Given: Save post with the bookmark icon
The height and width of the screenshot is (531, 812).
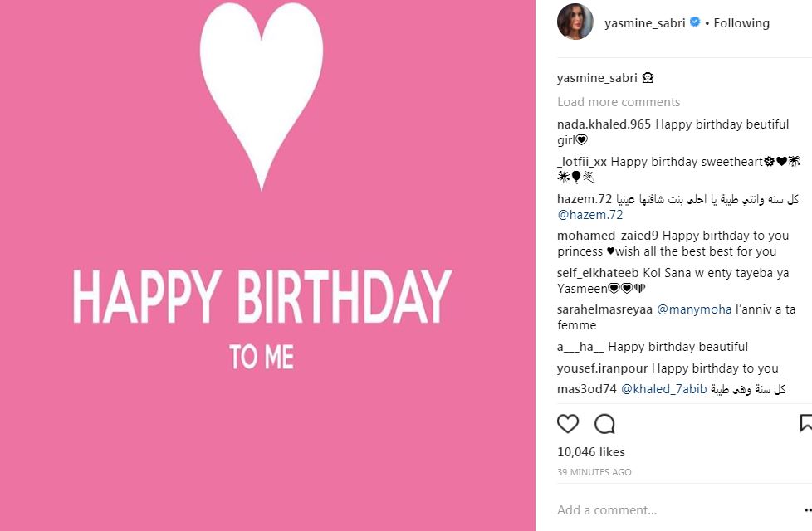Looking at the screenshot, I should click(805, 424).
